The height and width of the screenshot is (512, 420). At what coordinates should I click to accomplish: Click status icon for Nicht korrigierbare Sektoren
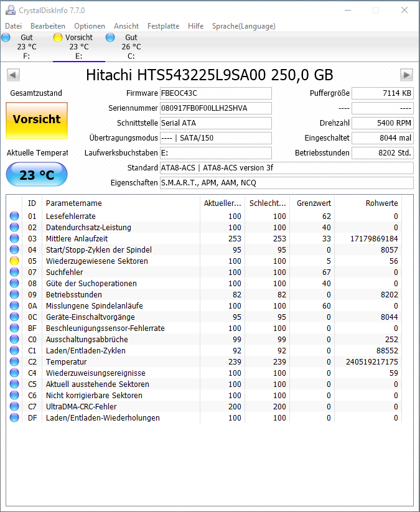(14, 395)
